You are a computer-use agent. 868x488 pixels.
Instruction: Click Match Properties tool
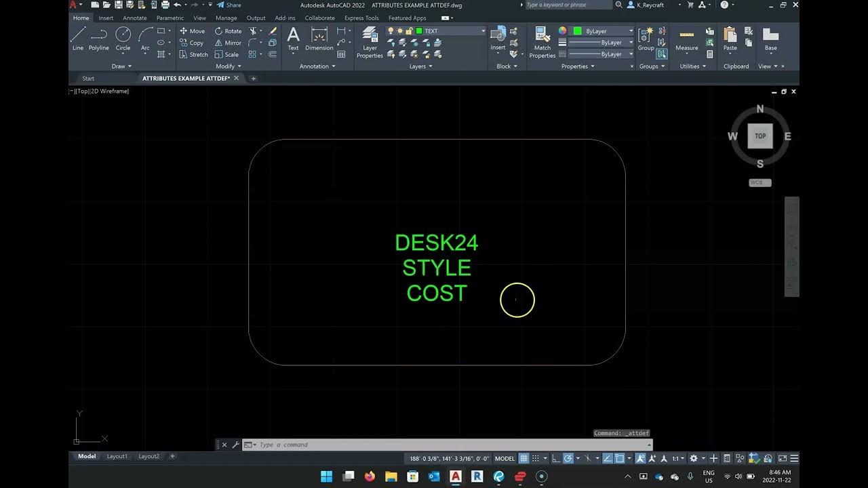pyautogui.click(x=542, y=42)
